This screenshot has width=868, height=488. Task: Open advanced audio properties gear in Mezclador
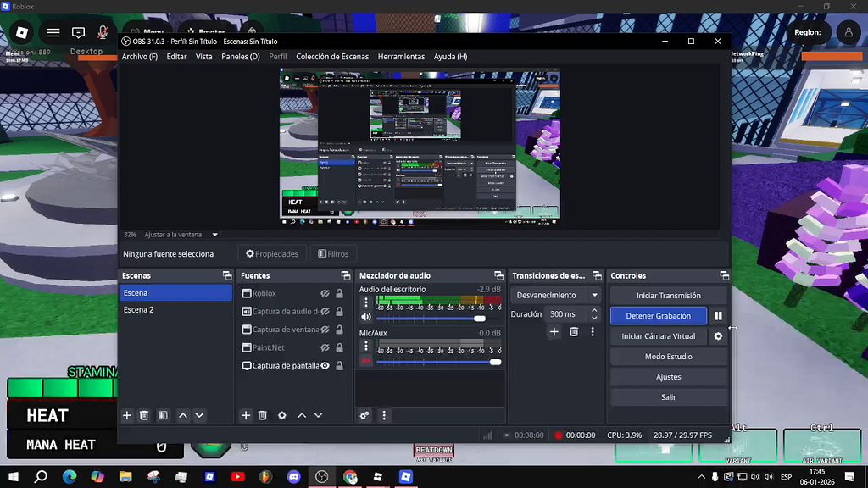364,415
